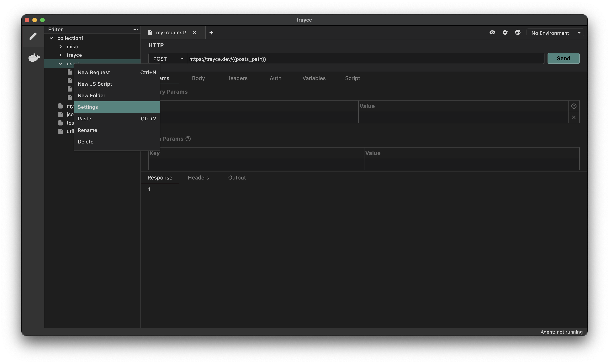Image resolution: width=609 pixels, height=364 pixels.
Task: Choose New Folder from context menu
Action: tap(117, 95)
